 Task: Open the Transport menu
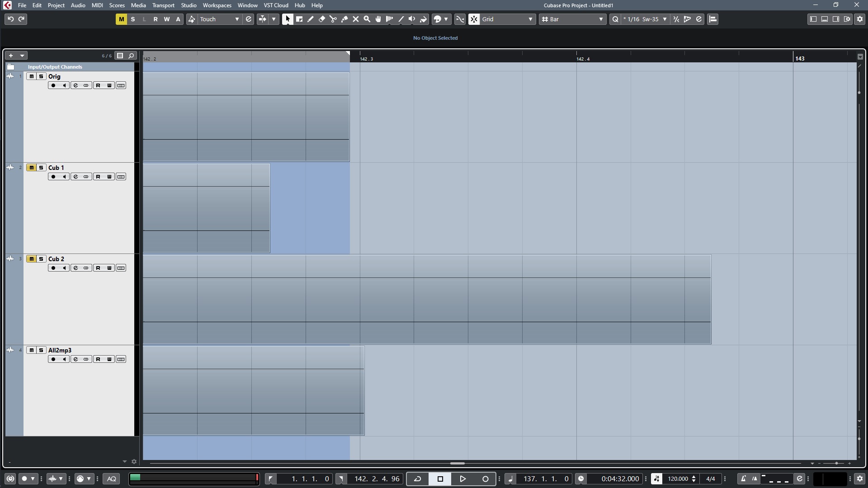click(x=163, y=5)
